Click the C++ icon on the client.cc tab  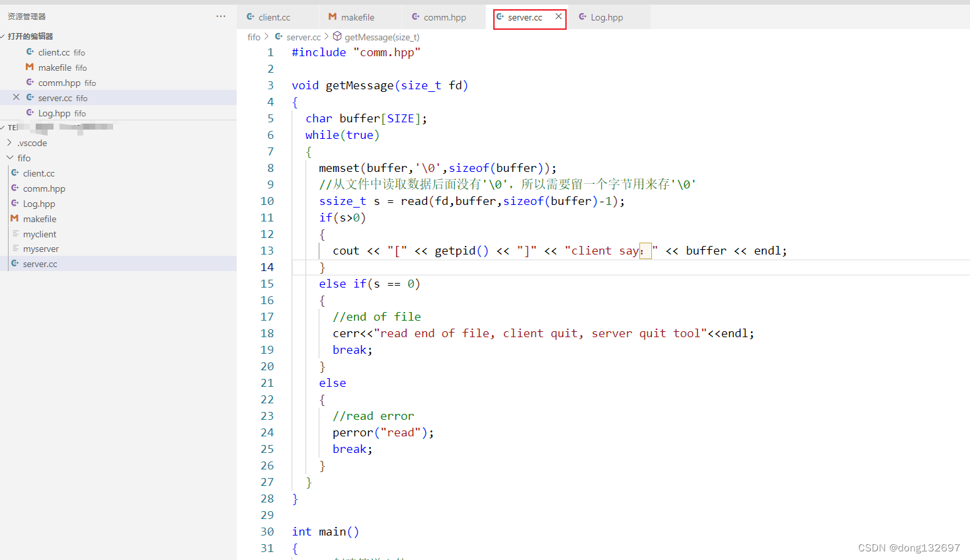251,17
